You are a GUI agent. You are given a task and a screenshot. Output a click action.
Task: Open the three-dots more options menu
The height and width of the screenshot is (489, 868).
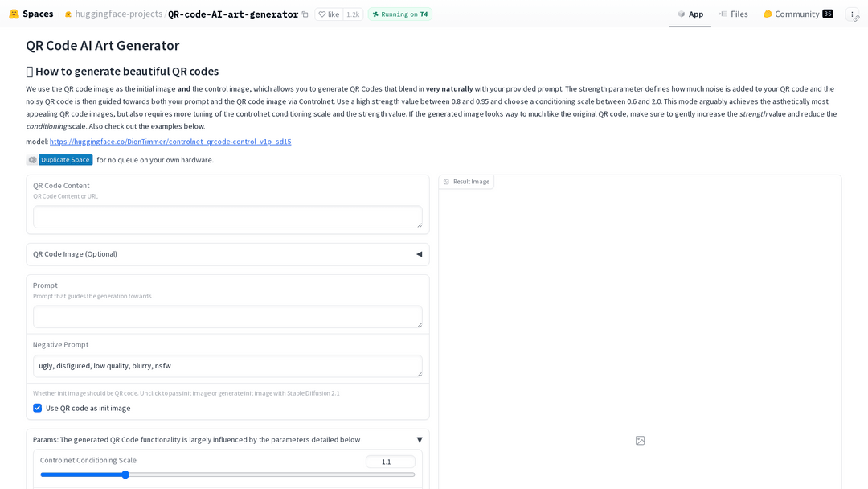coord(852,14)
